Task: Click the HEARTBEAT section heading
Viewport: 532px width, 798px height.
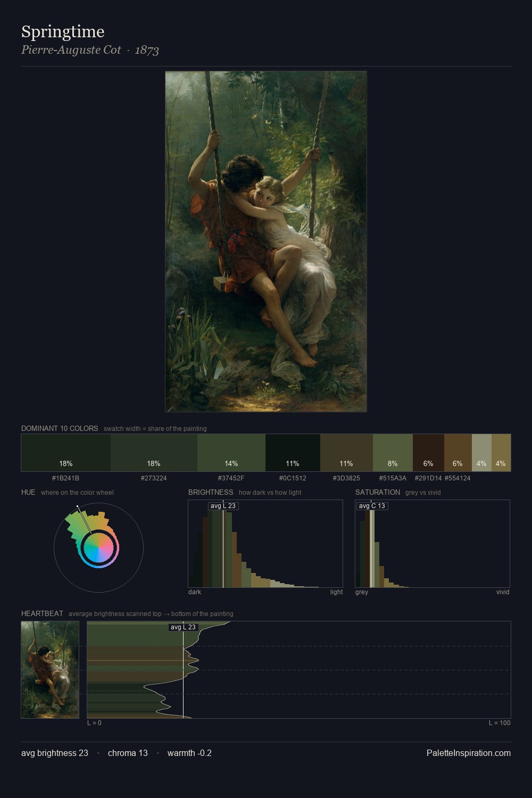Action: click(x=42, y=613)
